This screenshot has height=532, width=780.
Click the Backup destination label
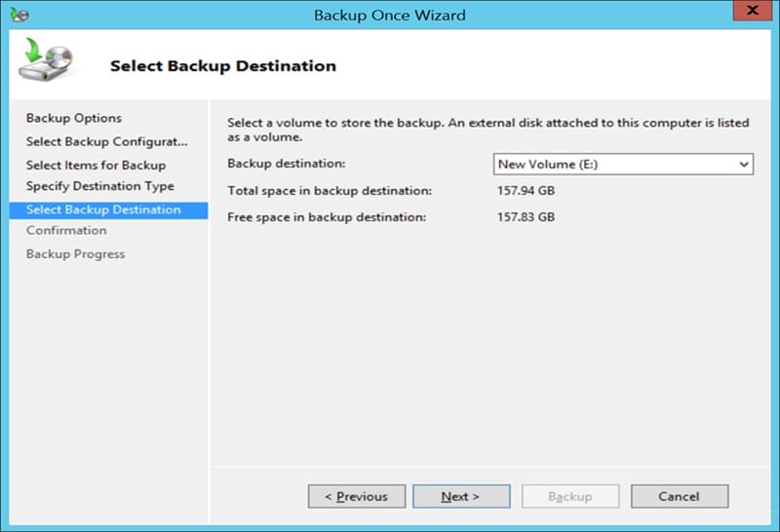[286, 164]
